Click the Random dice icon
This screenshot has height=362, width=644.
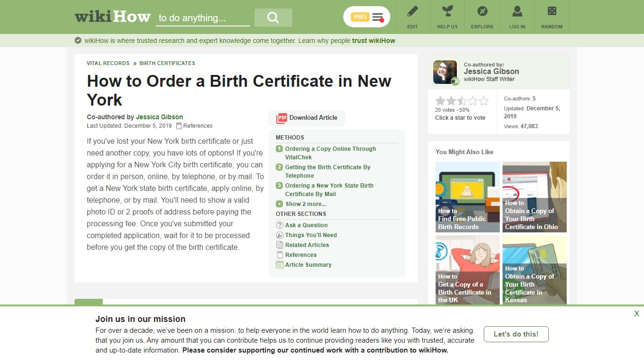click(x=552, y=11)
